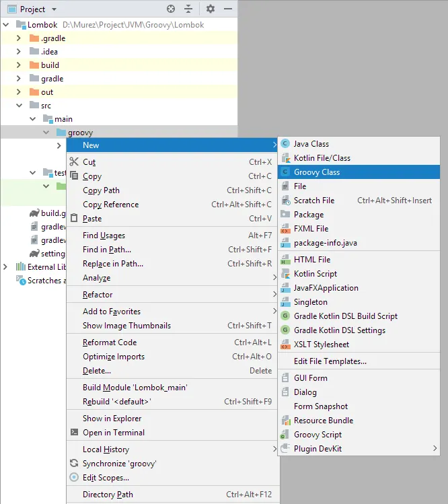Screen dimensions: 448x504
Task: Click the Kotlin File/Class icon
Action: click(285, 158)
